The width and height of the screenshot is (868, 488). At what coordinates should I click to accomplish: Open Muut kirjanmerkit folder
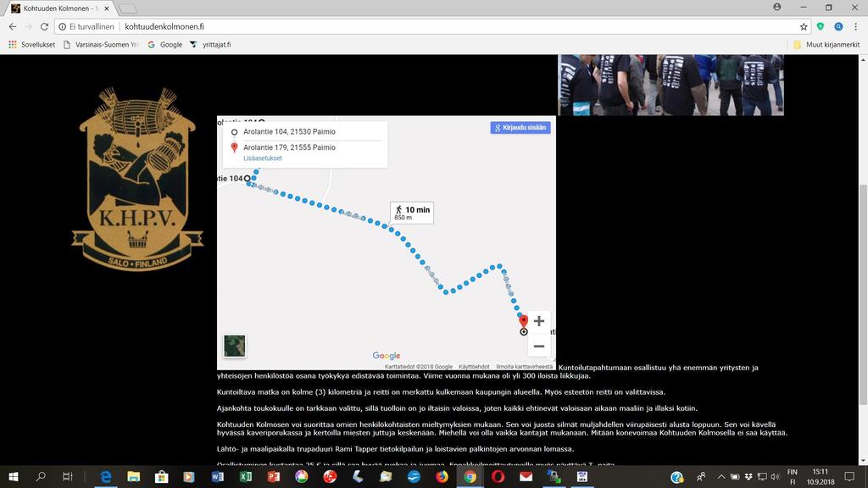point(826,45)
